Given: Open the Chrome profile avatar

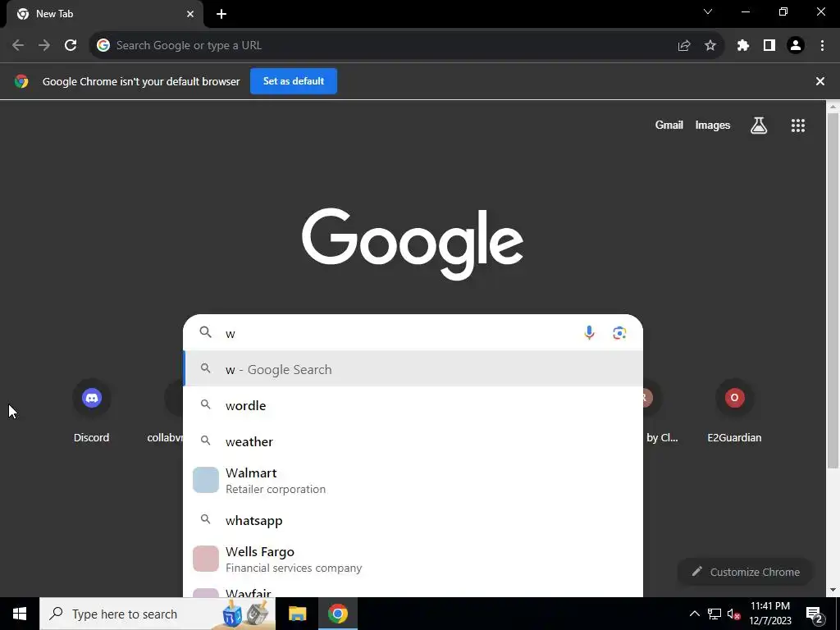Looking at the screenshot, I should click(x=796, y=46).
